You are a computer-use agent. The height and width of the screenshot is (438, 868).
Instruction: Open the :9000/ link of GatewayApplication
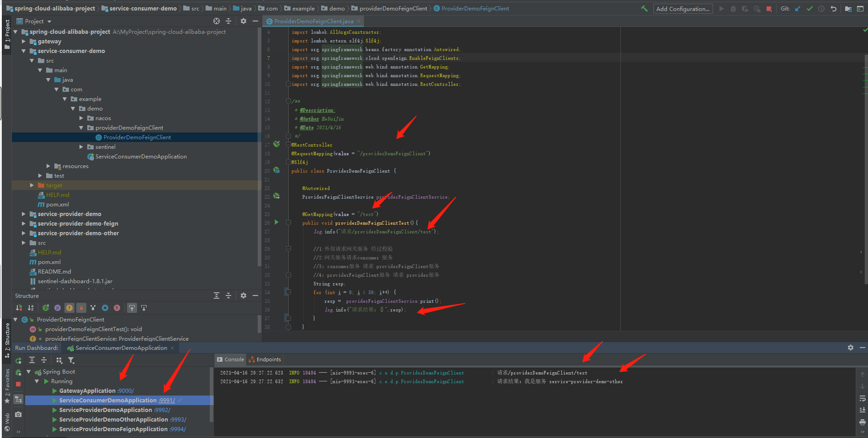coord(126,391)
